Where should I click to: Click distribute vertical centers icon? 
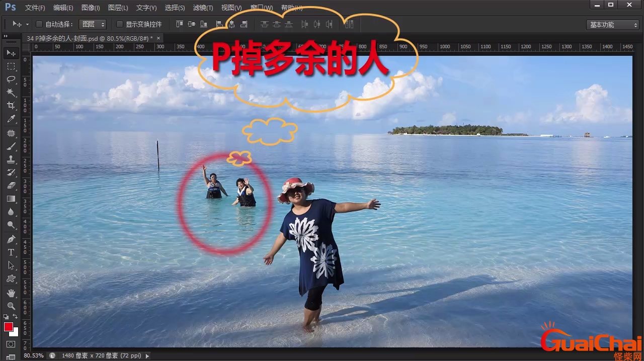click(276, 24)
